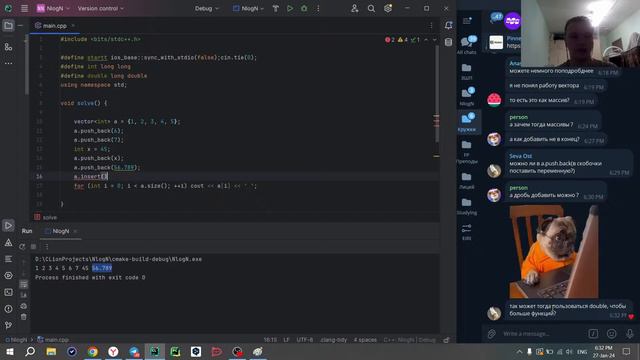Screen dimensions: 640x360
Task: Rerun NlogN in the Run panel
Action: tap(22, 247)
